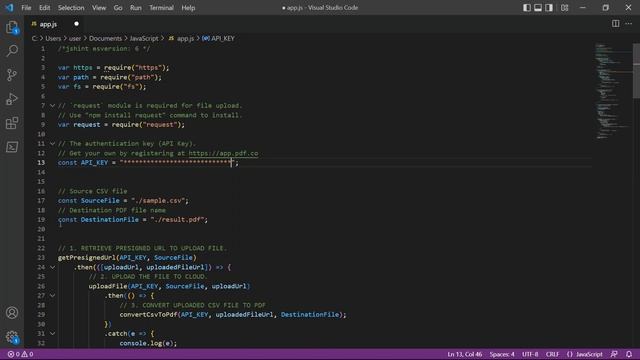Click JavaScript folder in breadcrumb
The height and width of the screenshot is (360, 640).
[x=144, y=38]
